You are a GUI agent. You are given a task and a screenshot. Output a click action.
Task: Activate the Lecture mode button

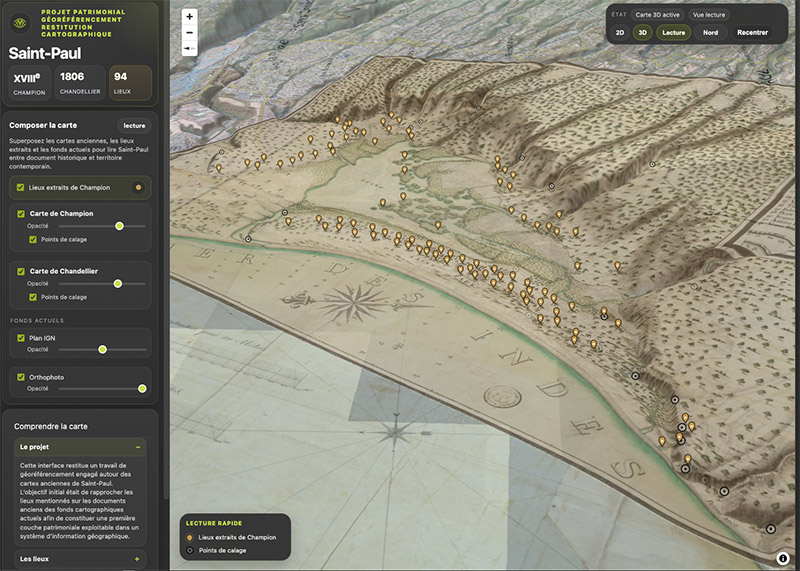673,33
